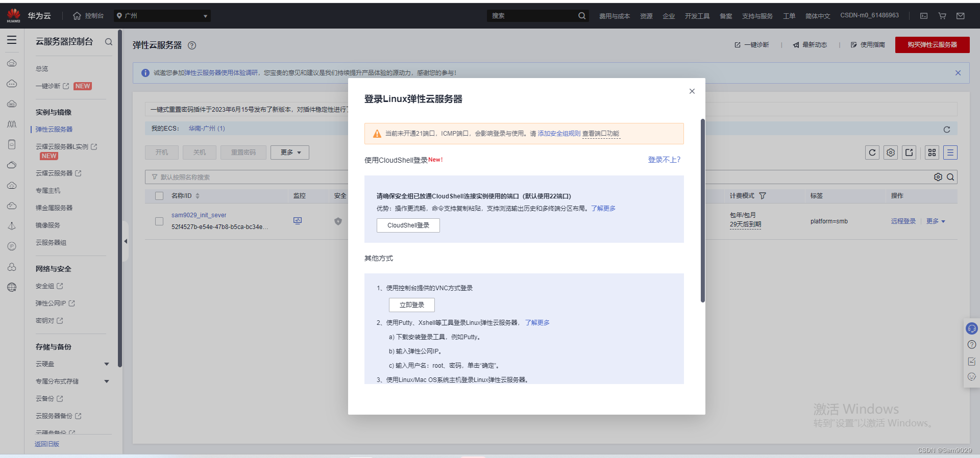This screenshot has height=458, width=980.
Task: Open 一键诊断 at page top right
Action: [x=752, y=45]
